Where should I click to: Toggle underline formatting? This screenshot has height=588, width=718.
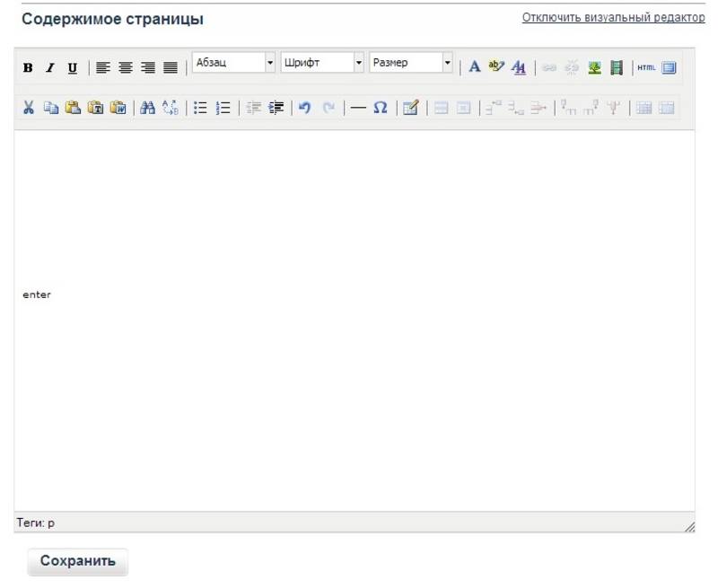pos(72,67)
